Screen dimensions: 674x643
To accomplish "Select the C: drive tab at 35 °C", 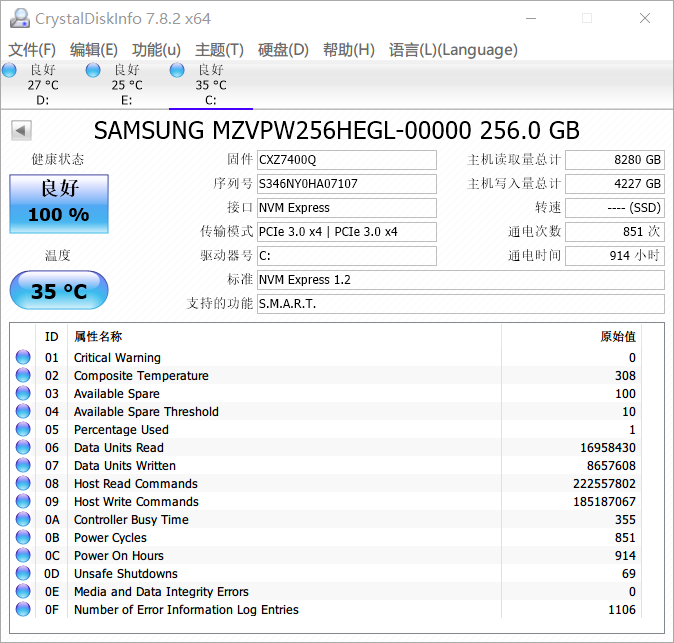I will click(x=211, y=85).
